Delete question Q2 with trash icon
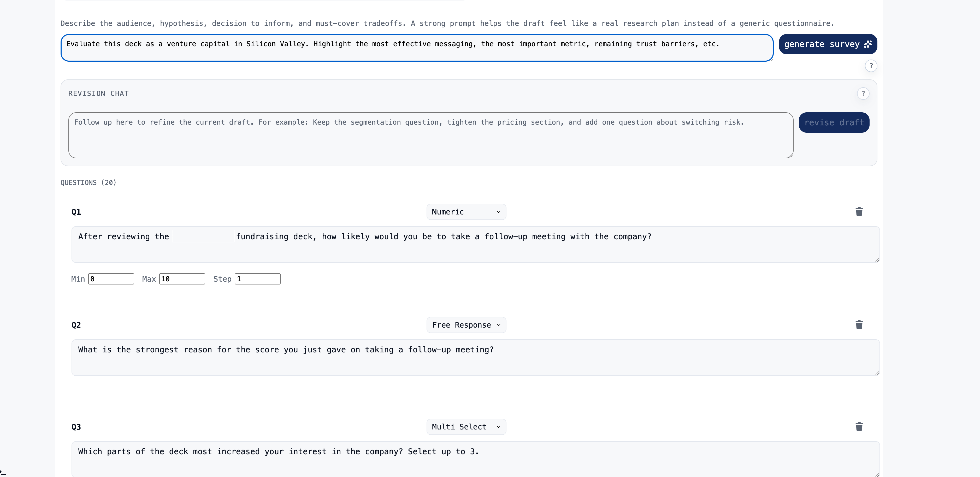This screenshot has width=980, height=477. point(859,325)
